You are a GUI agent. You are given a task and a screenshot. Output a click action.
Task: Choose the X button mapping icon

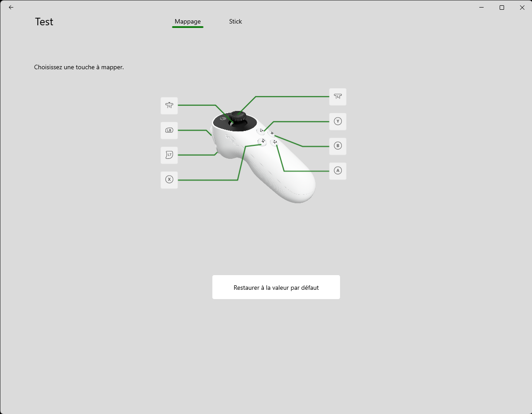coord(169,180)
